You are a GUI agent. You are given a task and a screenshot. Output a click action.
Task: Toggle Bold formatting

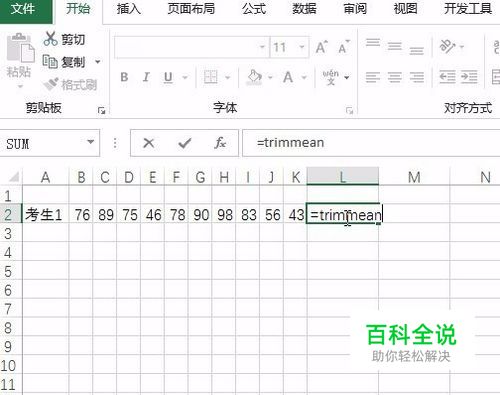(x=124, y=77)
